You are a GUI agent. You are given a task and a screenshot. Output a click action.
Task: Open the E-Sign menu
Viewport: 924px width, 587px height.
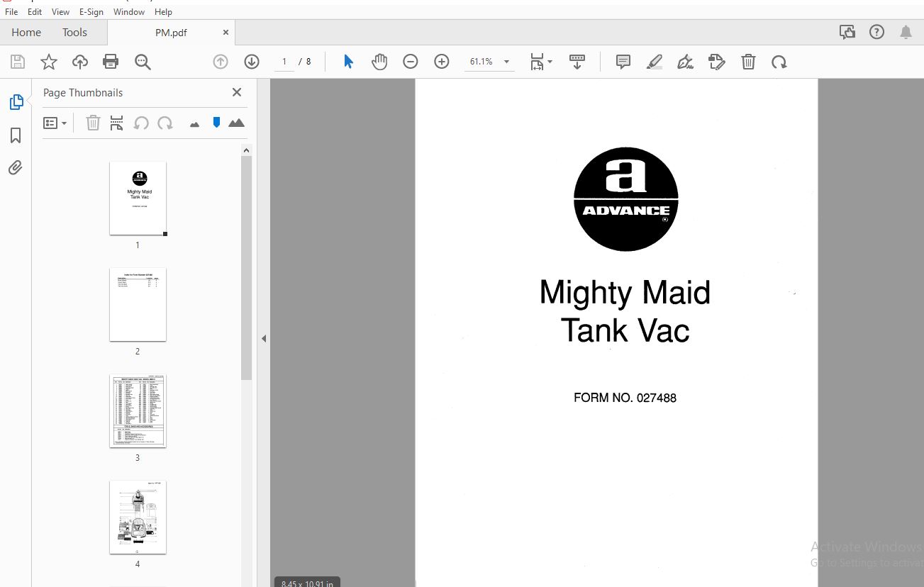[x=91, y=11]
